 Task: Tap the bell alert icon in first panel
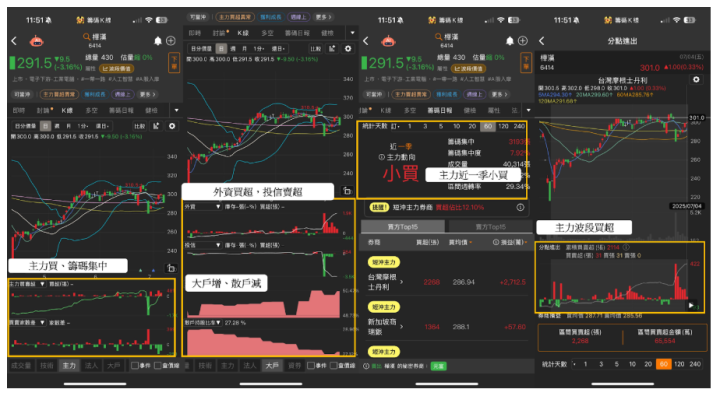[158, 41]
